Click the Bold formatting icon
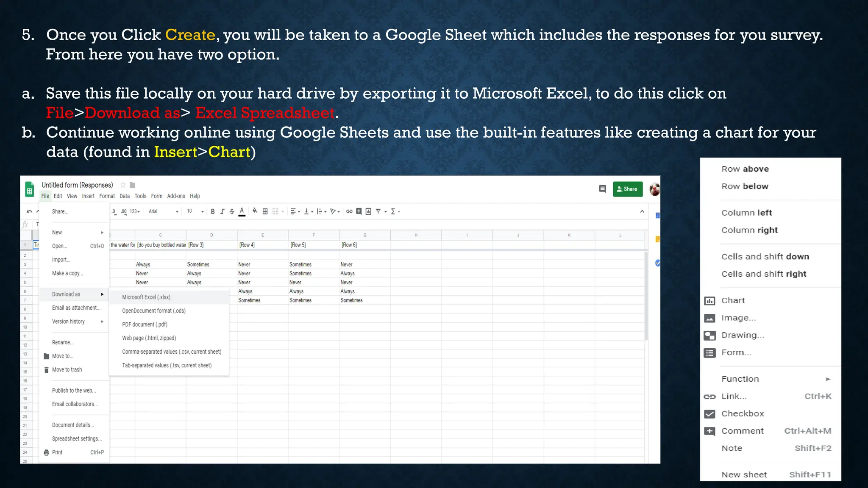This screenshot has height=488, width=868. [x=213, y=211]
